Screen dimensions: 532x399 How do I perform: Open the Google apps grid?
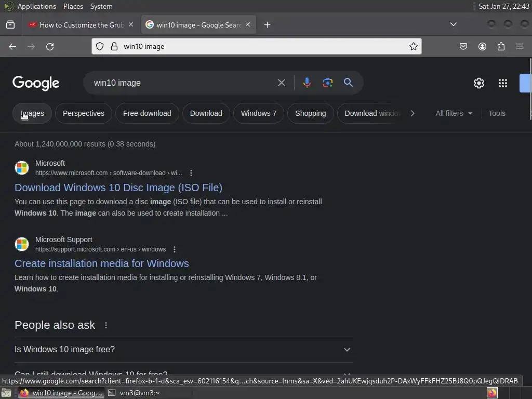(x=503, y=83)
